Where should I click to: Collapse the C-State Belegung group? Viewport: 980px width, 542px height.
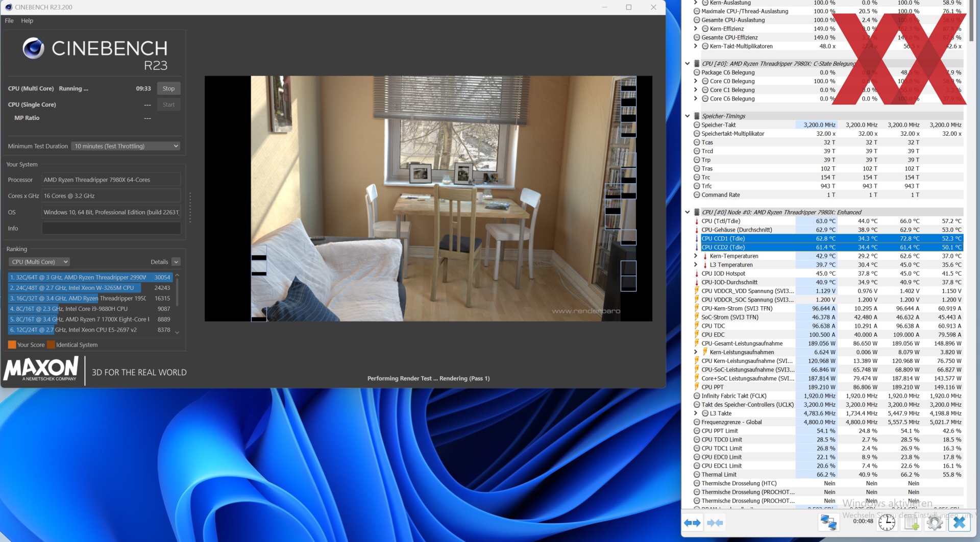click(688, 64)
